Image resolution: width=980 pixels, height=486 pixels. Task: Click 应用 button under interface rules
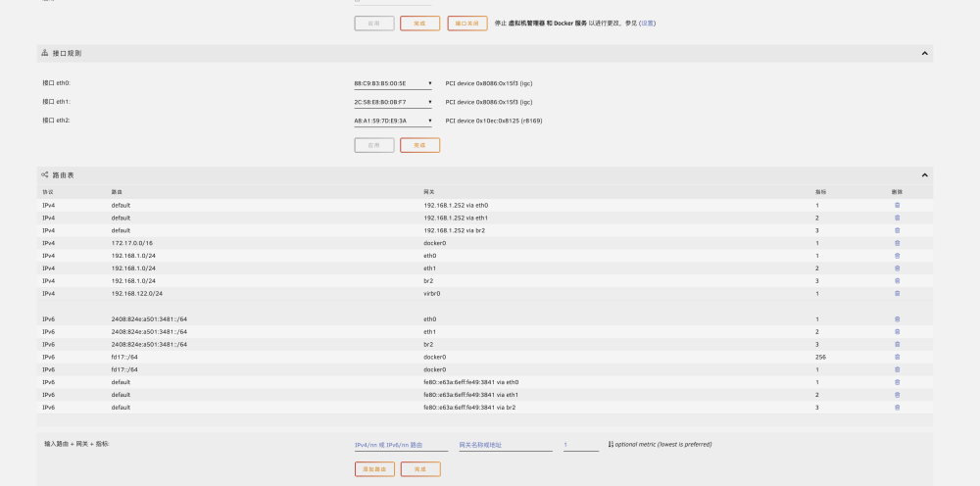374,145
